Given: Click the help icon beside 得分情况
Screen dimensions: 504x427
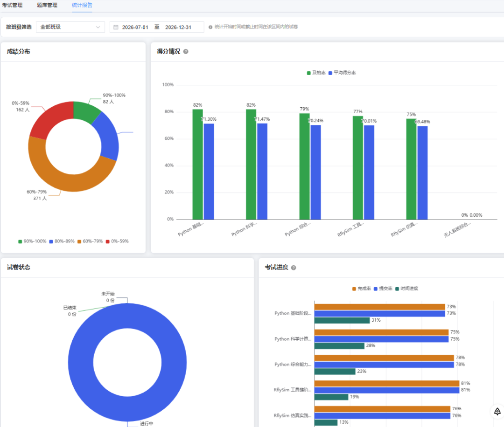Looking at the screenshot, I should click(x=186, y=51).
